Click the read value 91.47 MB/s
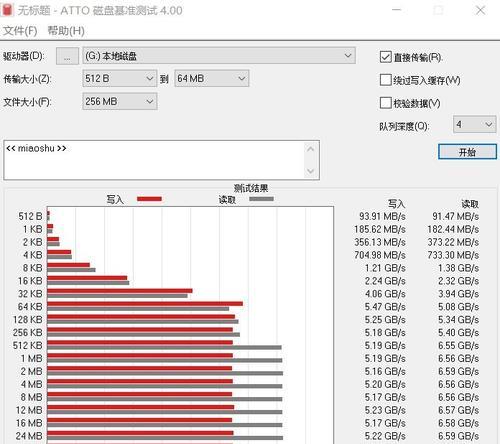 pos(456,216)
